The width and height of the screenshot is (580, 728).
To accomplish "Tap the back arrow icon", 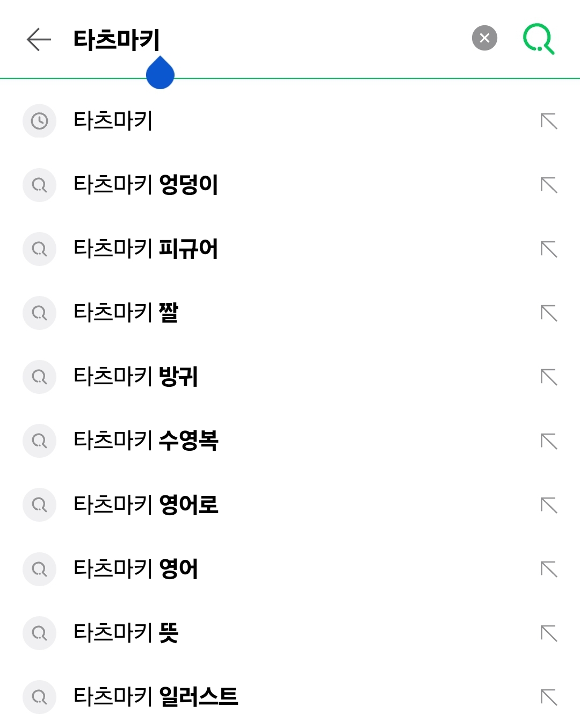I will tap(39, 40).
